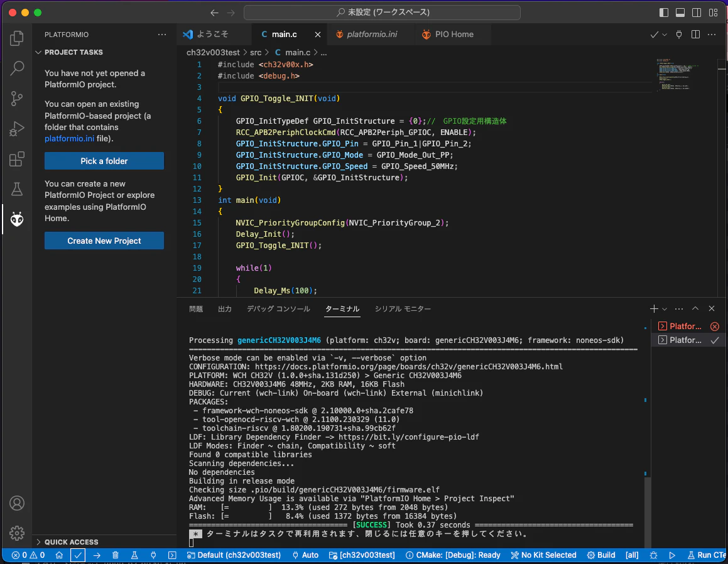Split the editor to the right

point(695,35)
